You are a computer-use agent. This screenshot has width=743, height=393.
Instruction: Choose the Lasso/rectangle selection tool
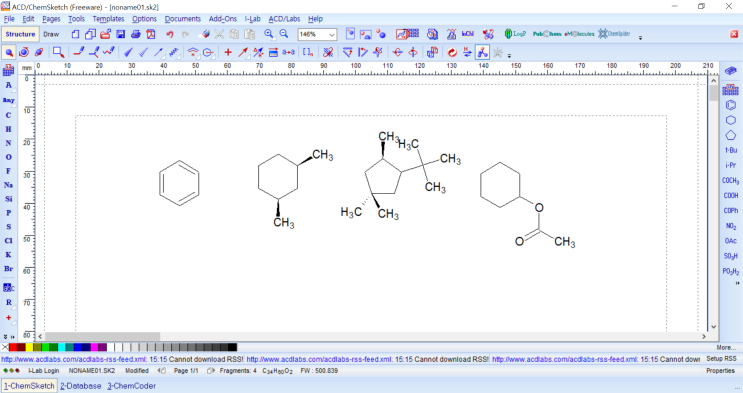[x=58, y=52]
